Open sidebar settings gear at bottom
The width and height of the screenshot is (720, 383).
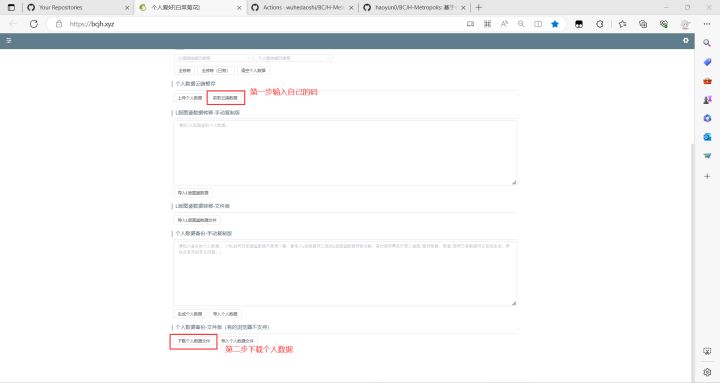[x=707, y=372]
